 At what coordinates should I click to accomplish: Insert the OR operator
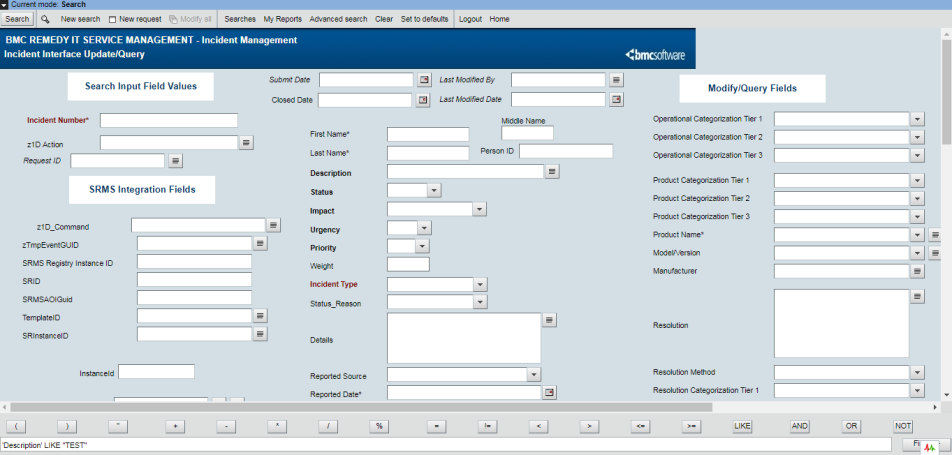(x=851, y=426)
